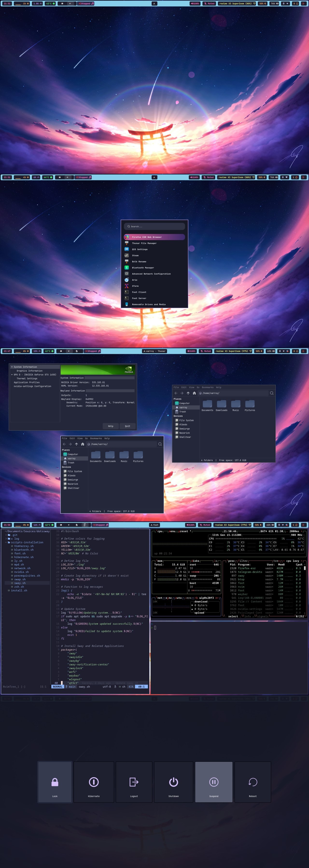Open Steam from the app launcher list
Image resolution: width=309 pixels, height=868 pixels.
coord(154,255)
